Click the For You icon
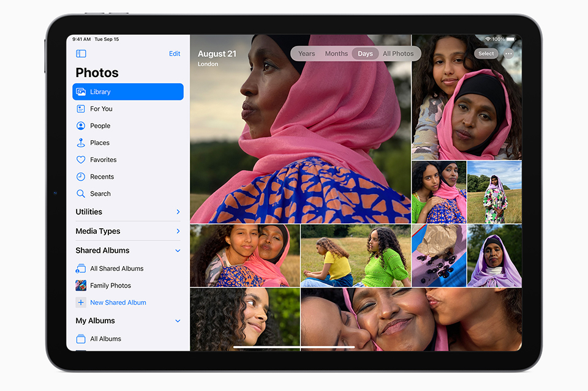The height and width of the screenshot is (391, 588). click(x=81, y=109)
